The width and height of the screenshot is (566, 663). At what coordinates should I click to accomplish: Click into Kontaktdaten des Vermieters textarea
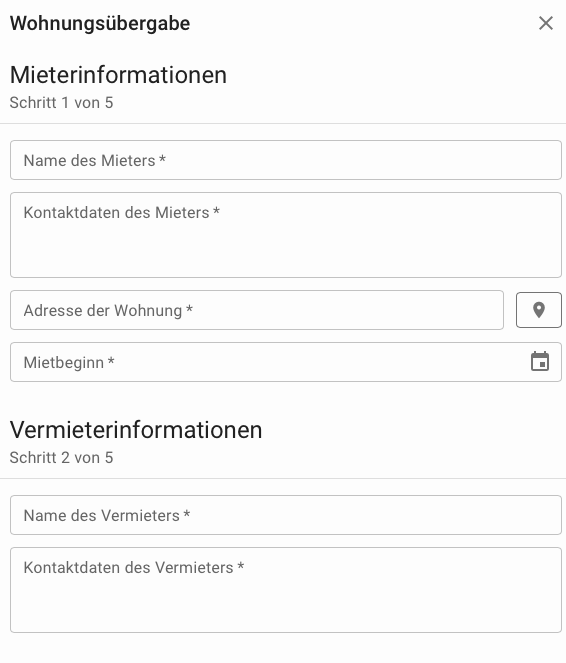286,590
